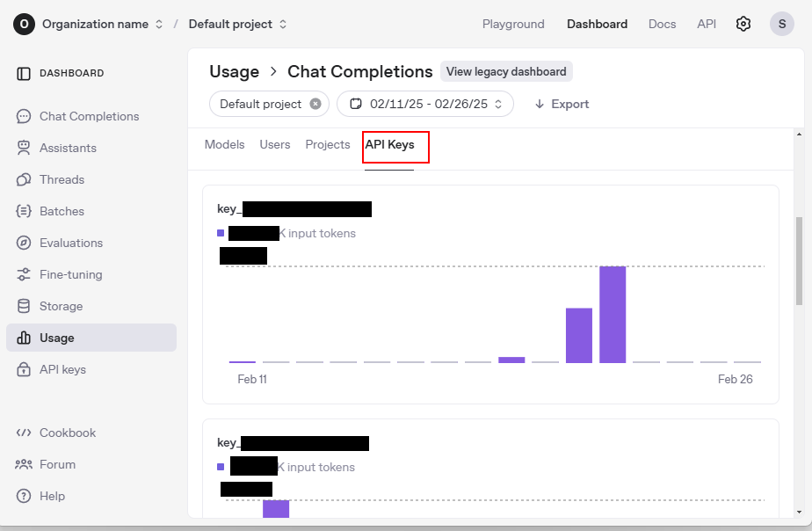The height and width of the screenshot is (531, 812).
Task: Select the API Keys tab
Action: click(389, 144)
